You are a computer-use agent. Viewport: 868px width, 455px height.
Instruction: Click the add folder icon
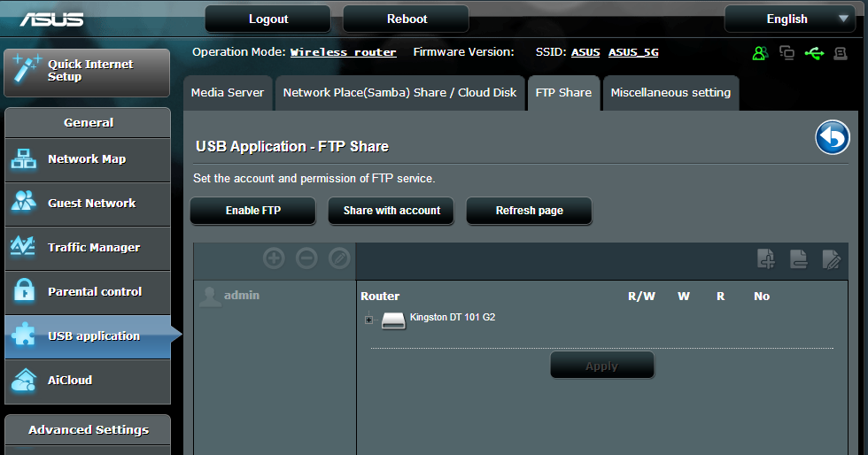coord(766,258)
